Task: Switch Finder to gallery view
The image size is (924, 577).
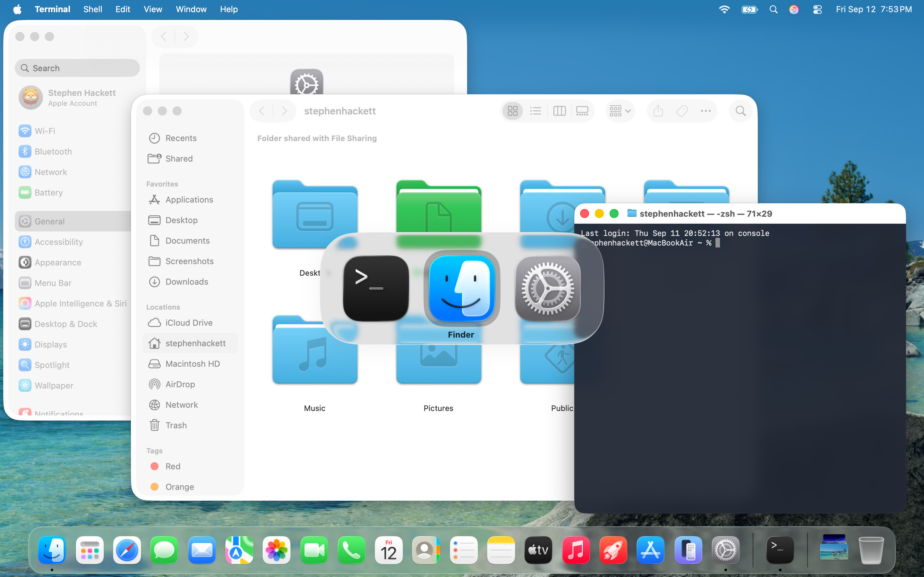Action: (x=582, y=111)
